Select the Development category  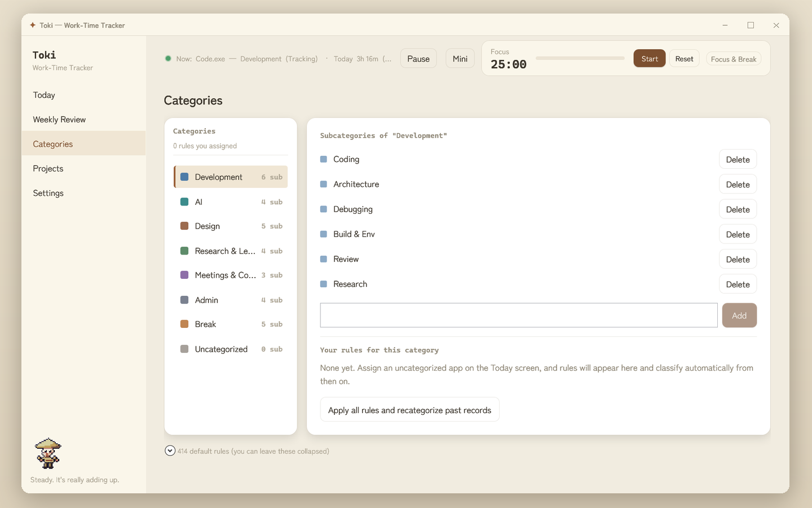231,177
